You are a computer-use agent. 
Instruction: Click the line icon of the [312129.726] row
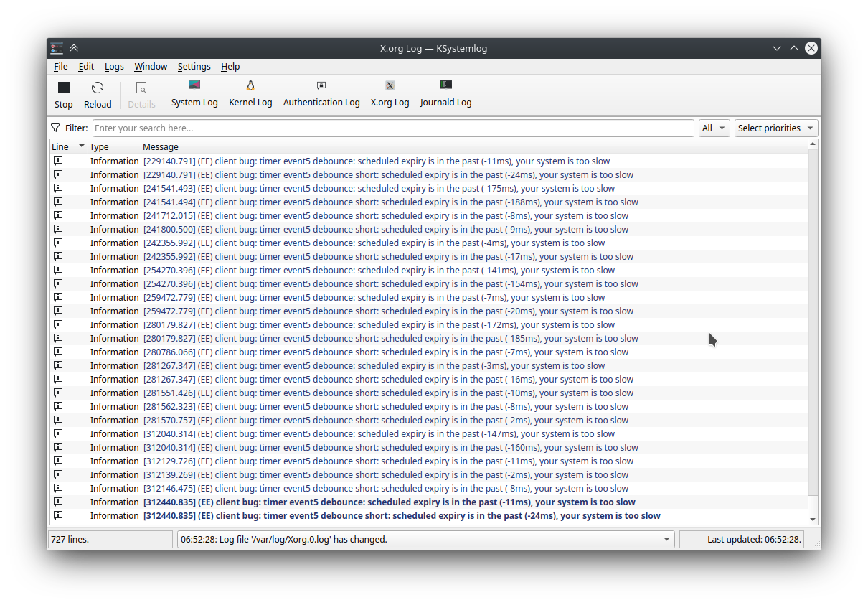click(58, 461)
